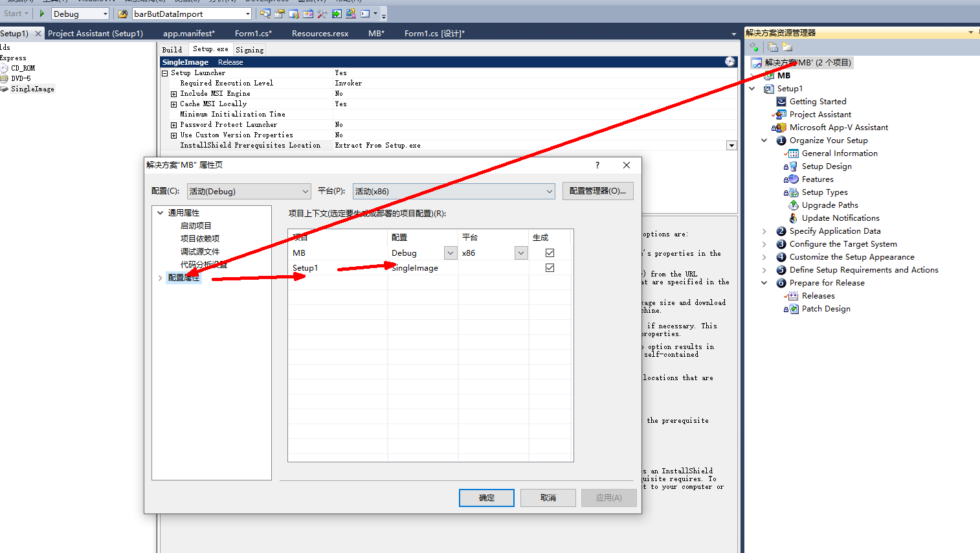The height and width of the screenshot is (553, 980).
Task: Switch to the Form1.cs* tab
Action: 253,34
